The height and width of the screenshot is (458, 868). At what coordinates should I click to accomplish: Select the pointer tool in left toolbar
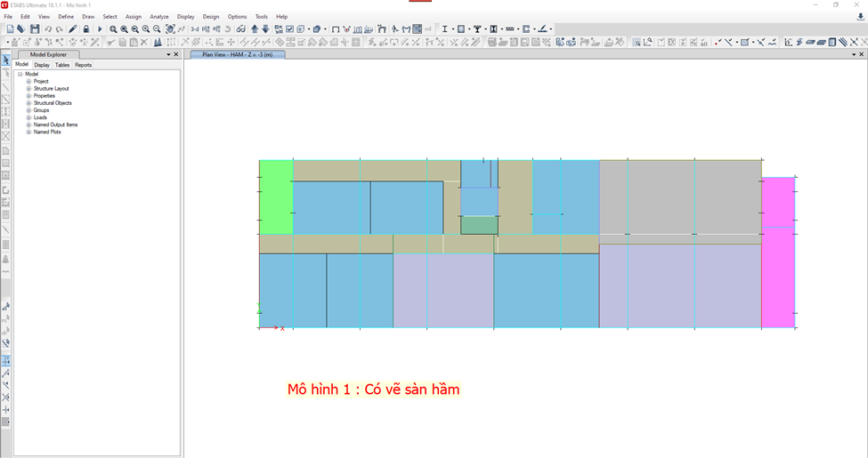coord(6,60)
